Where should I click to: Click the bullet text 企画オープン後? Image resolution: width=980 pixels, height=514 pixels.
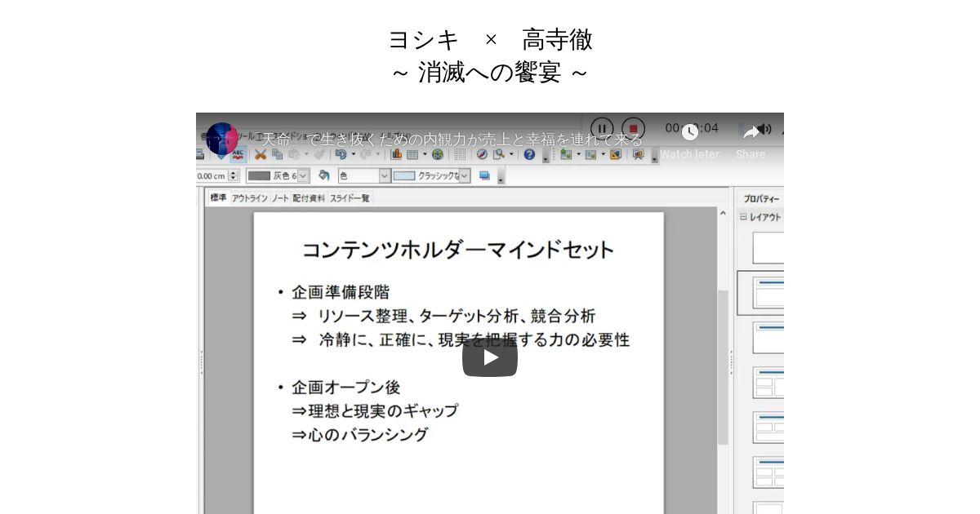click(x=346, y=387)
